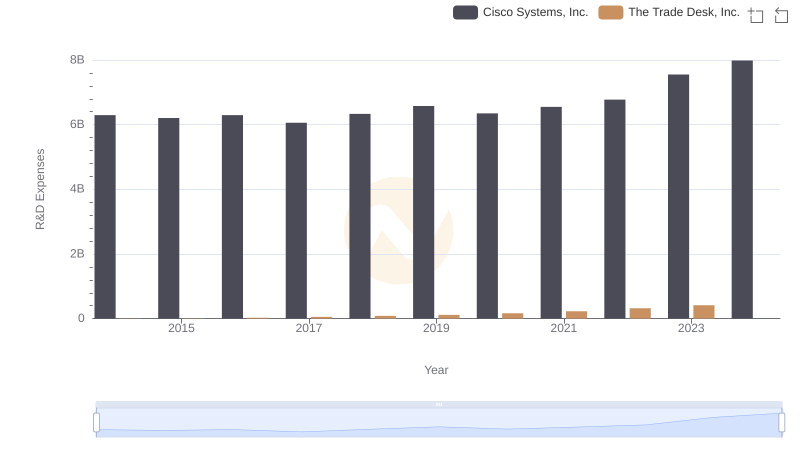
Task: Click the Cisco bar for 2021
Action: pyautogui.click(x=551, y=213)
